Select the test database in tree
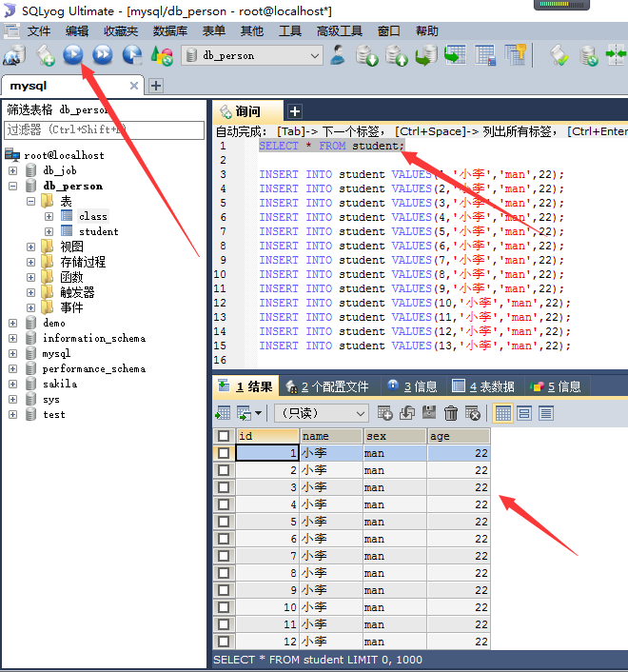The height and width of the screenshot is (672, 628). point(54,414)
